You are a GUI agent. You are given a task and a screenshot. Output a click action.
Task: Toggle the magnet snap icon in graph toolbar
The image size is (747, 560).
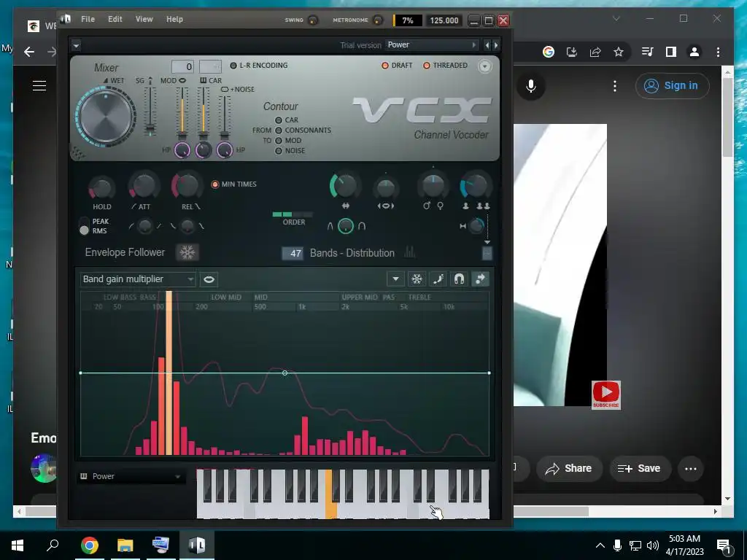(x=459, y=279)
